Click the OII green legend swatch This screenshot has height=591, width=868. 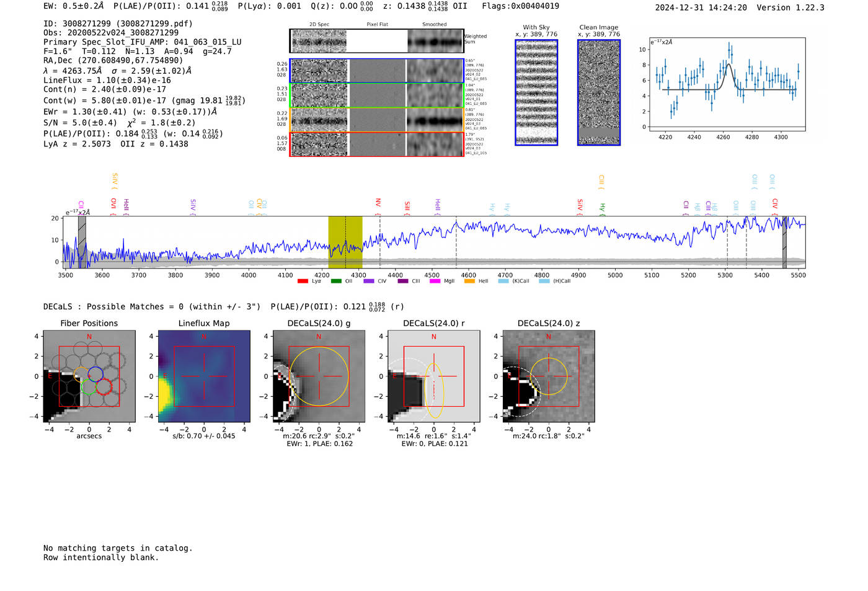336,281
